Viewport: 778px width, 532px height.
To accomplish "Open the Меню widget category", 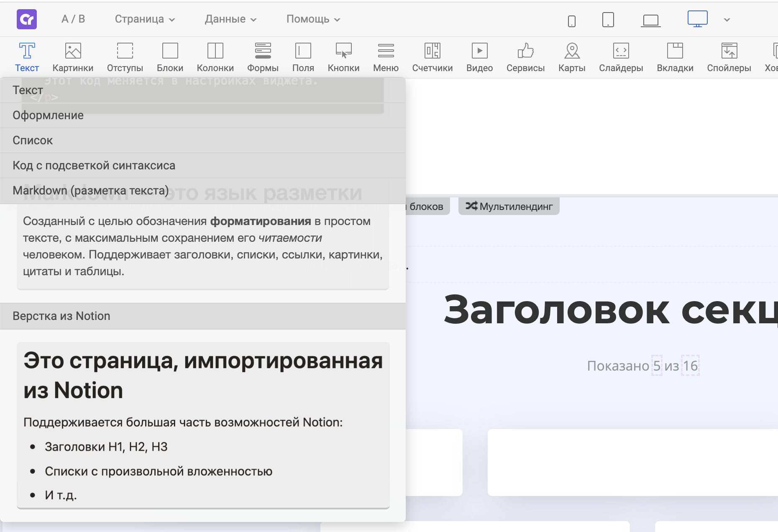I will [x=386, y=58].
